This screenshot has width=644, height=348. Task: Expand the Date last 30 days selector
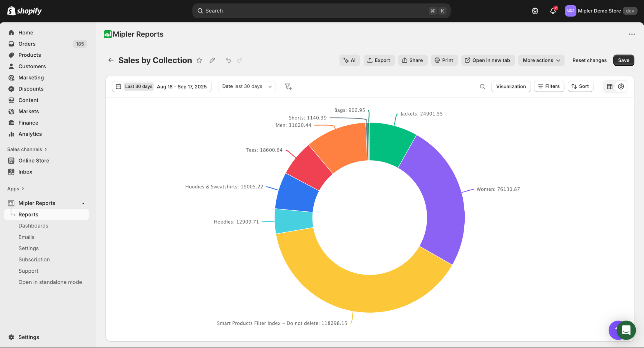pyautogui.click(x=247, y=86)
